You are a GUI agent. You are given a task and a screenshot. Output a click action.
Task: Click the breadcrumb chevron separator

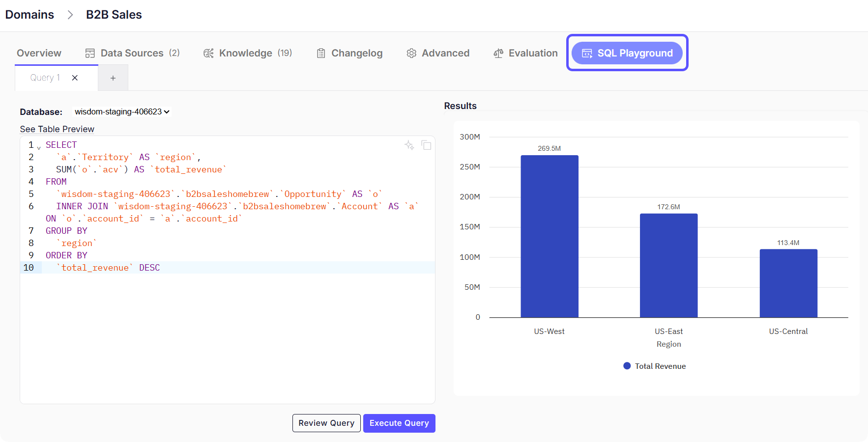70,15
